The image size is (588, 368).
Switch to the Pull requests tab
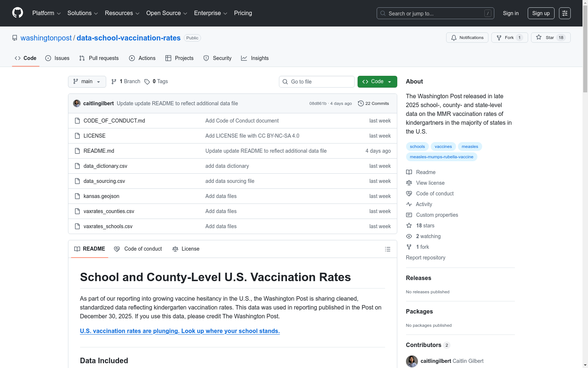(x=99, y=58)
